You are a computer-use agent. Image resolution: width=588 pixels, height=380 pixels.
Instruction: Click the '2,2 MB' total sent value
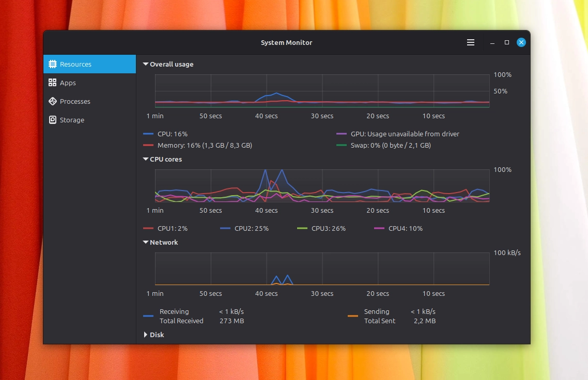[x=425, y=321]
